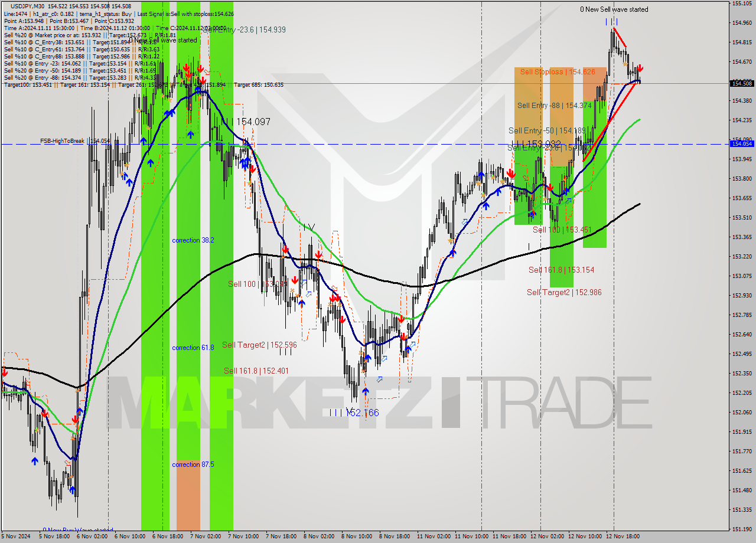Select the 'correction 38.2' label
This screenshot has height=543, width=756.
[x=193, y=240]
